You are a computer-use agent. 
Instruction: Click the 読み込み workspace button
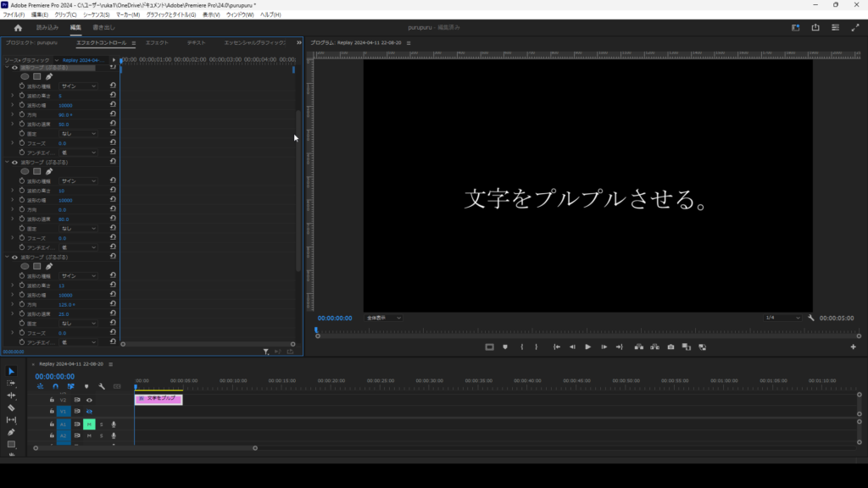coord(47,27)
